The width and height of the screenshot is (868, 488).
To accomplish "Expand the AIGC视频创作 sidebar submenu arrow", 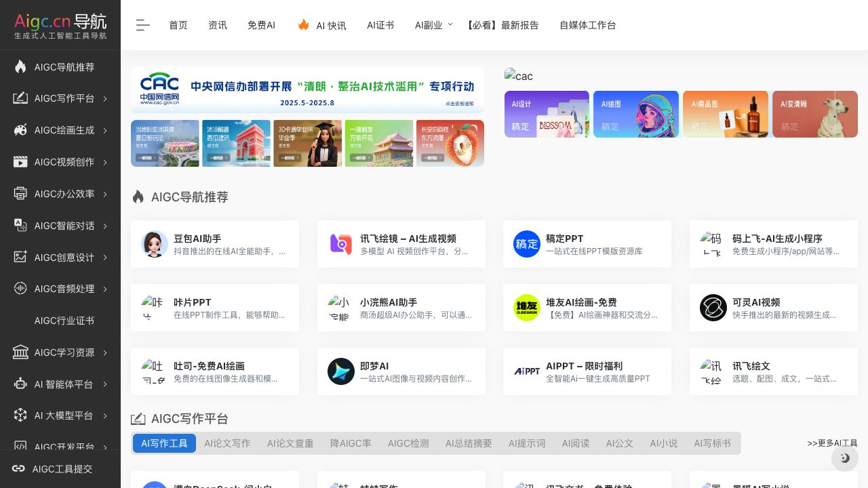I will [106, 162].
